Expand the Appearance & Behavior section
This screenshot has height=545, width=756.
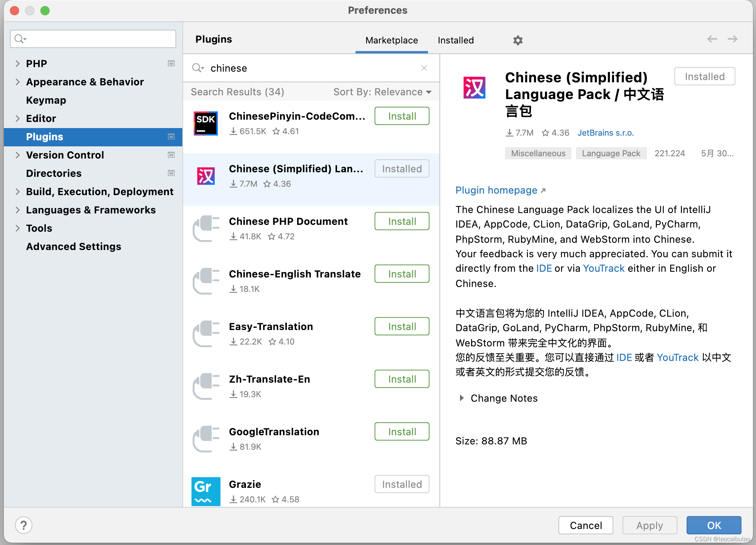18,82
